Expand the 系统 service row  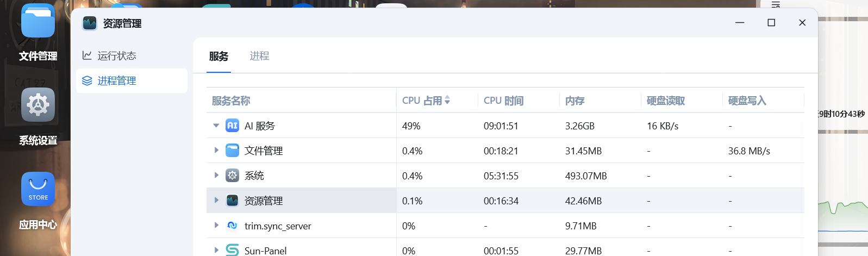coord(216,176)
